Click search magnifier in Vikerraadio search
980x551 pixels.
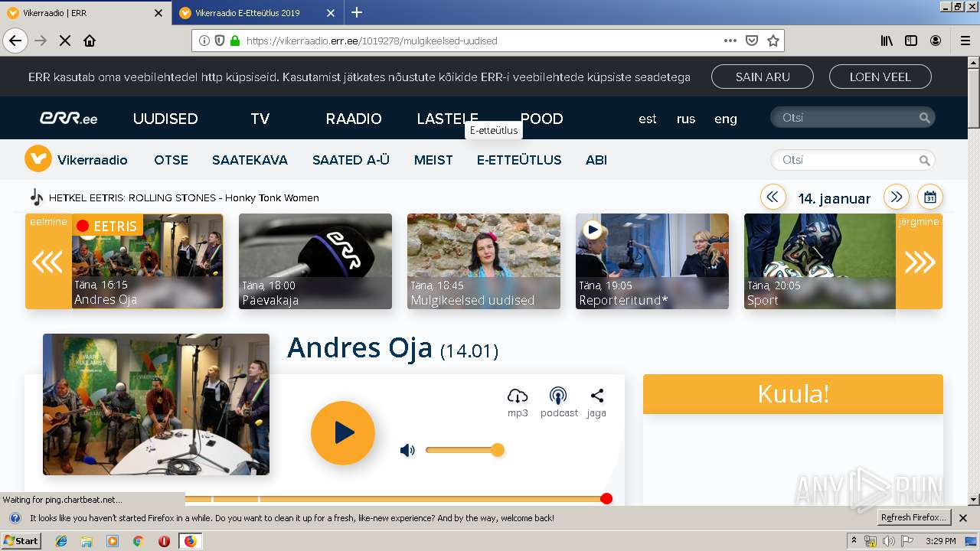tap(925, 160)
